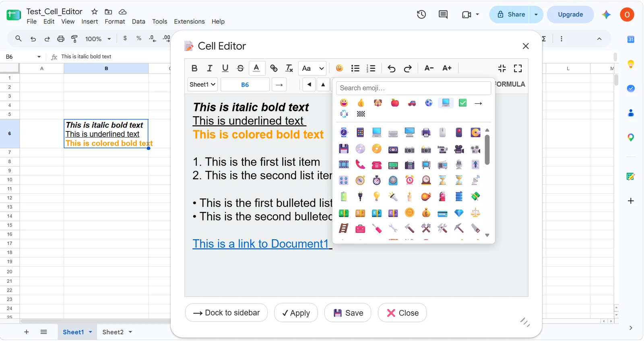Click the B6 cell reference field

245,84
